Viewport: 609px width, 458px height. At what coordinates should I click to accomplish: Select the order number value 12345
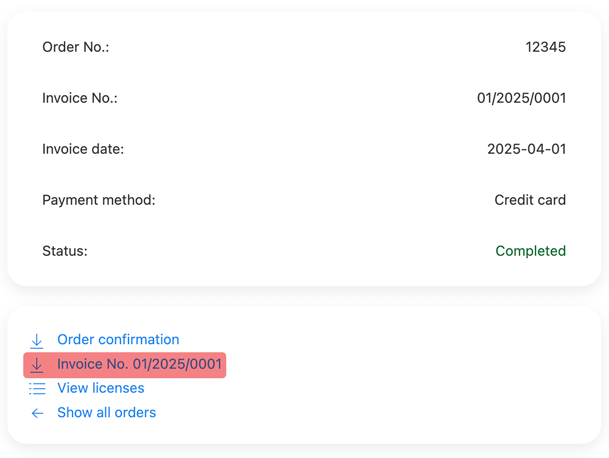(x=545, y=47)
